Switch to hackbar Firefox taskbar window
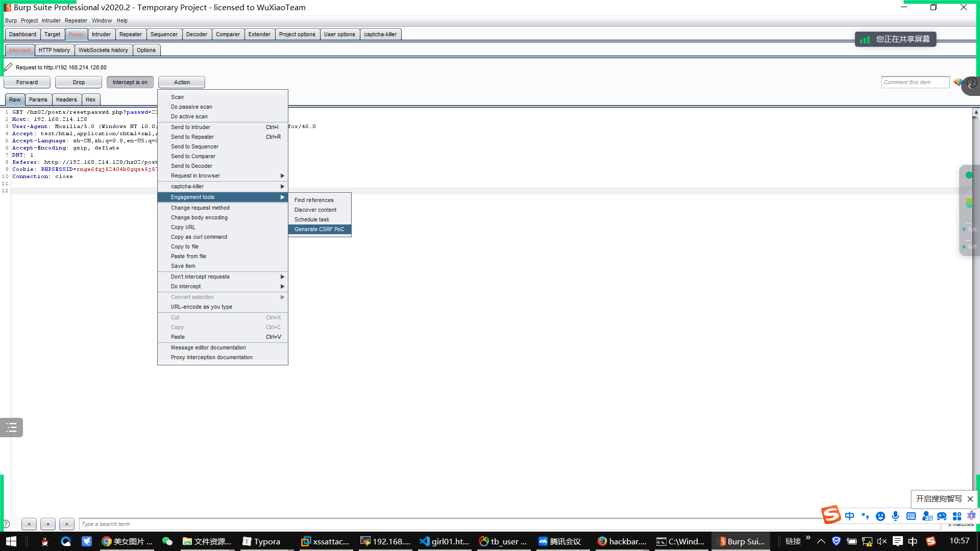 [x=622, y=541]
